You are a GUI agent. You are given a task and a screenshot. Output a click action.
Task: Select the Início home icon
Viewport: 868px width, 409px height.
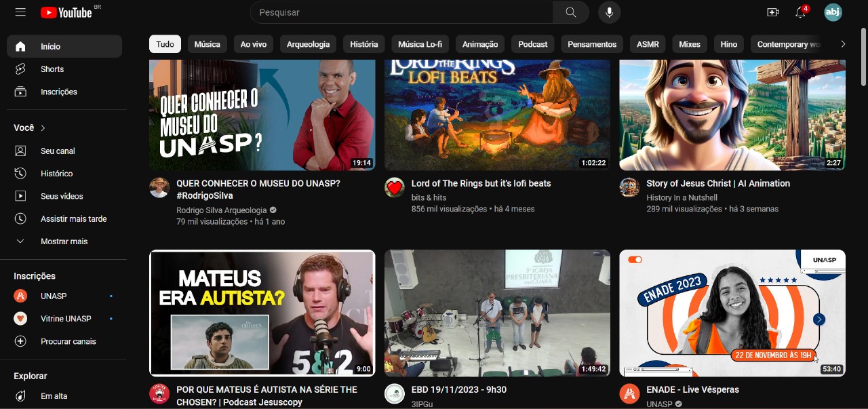point(20,46)
